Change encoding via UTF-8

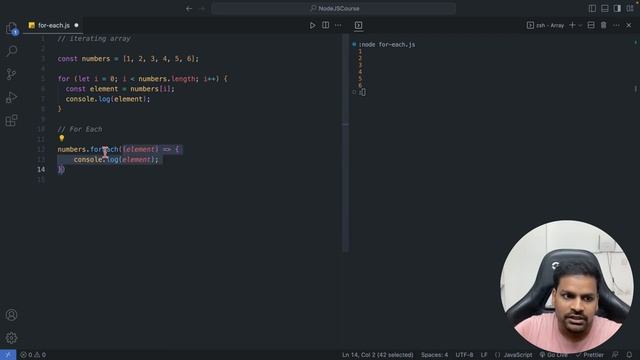click(x=464, y=355)
